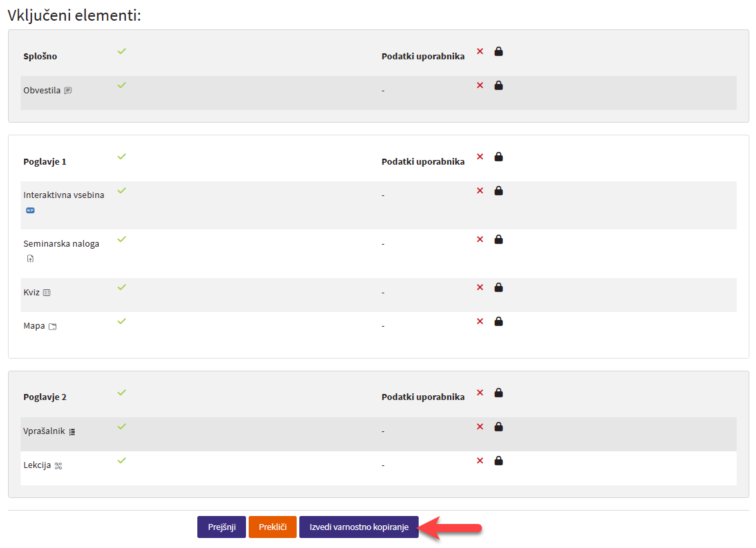Click the red X in Obvestila row
This screenshot has width=756, height=548.
tap(480, 85)
